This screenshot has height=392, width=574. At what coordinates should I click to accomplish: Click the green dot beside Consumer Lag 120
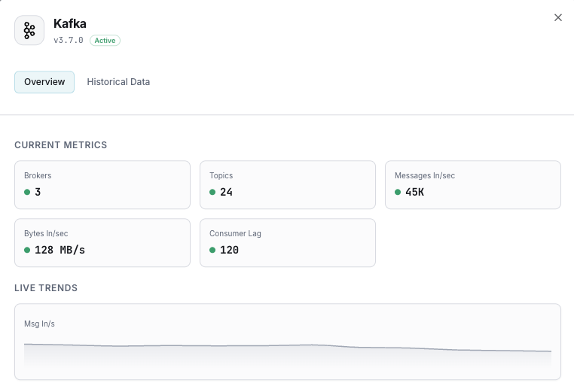[212, 250]
